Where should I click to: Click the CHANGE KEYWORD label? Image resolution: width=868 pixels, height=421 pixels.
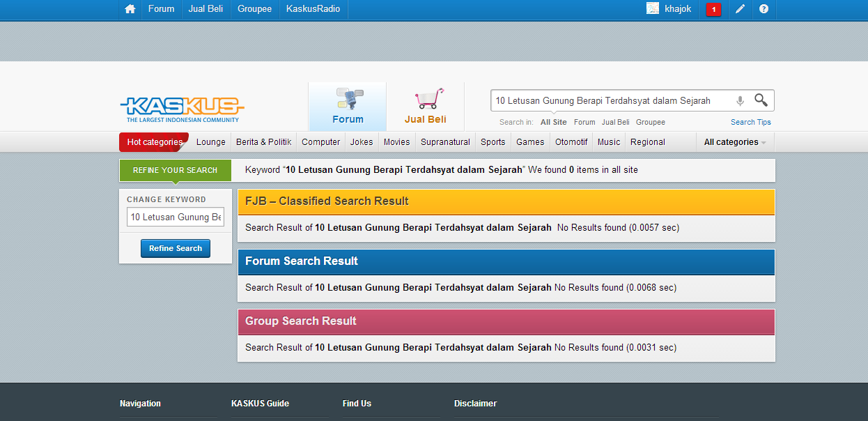tap(166, 199)
